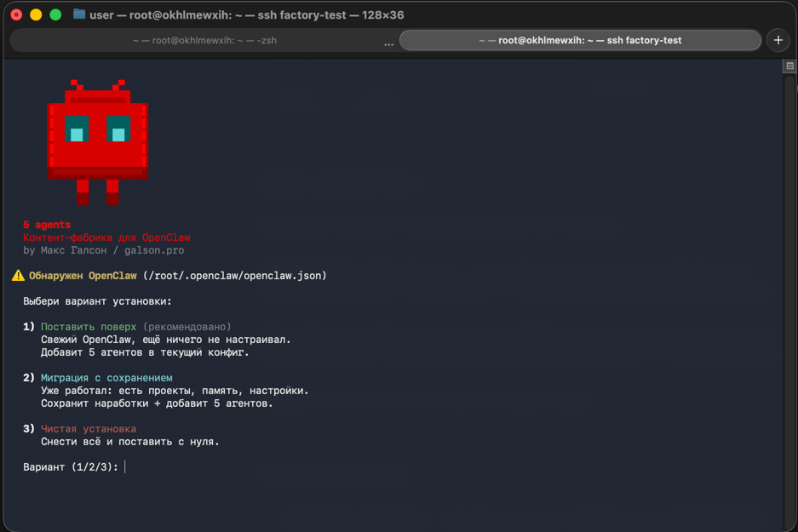The width and height of the screenshot is (798, 532).
Task: Click the split pane icon at top right
Action: (x=789, y=66)
